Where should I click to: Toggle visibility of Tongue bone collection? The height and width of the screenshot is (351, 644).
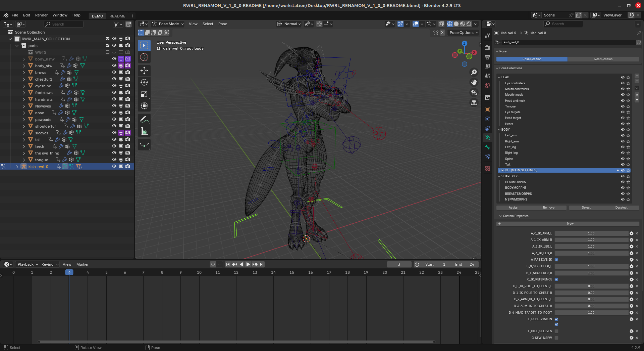pyautogui.click(x=623, y=106)
